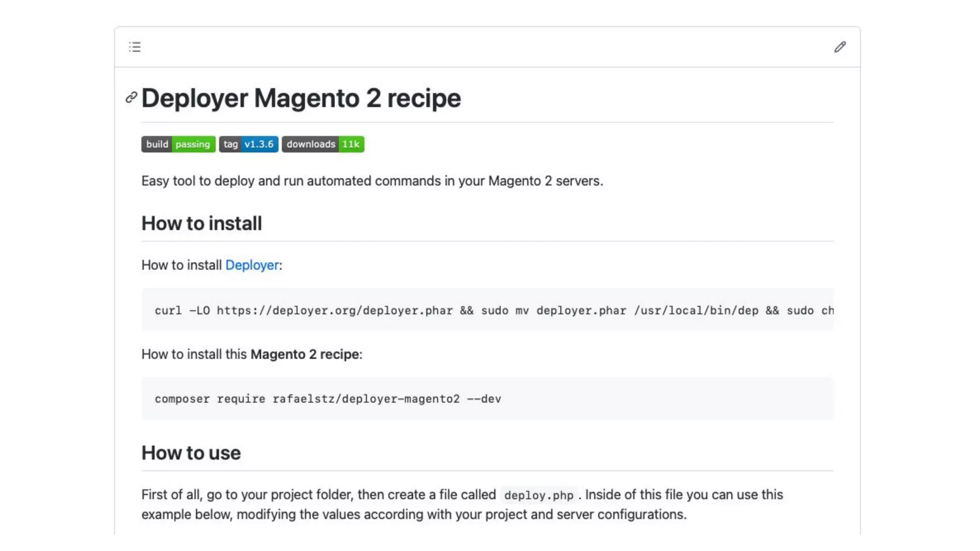Click the downloads 11k badge
Screen dimensions: 980x551
pyautogui.click(x=323, y=144)
